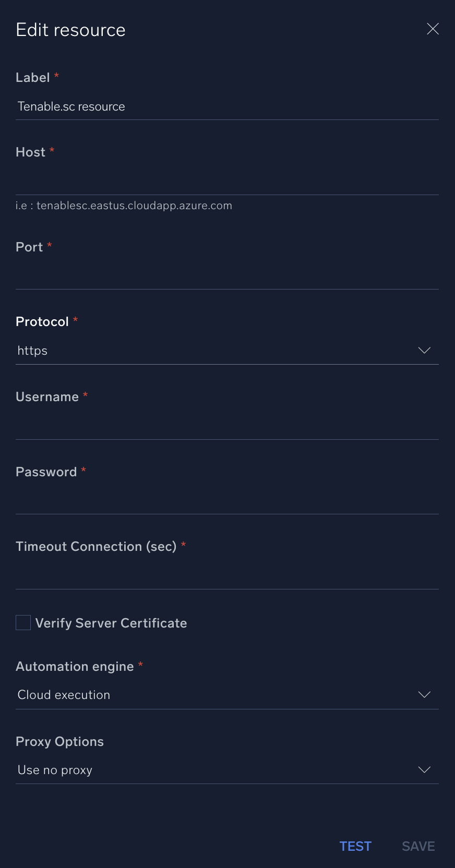455x868 pixels.
Task: Click the Host placeholder example text
Action: click(x=123, y=205)
